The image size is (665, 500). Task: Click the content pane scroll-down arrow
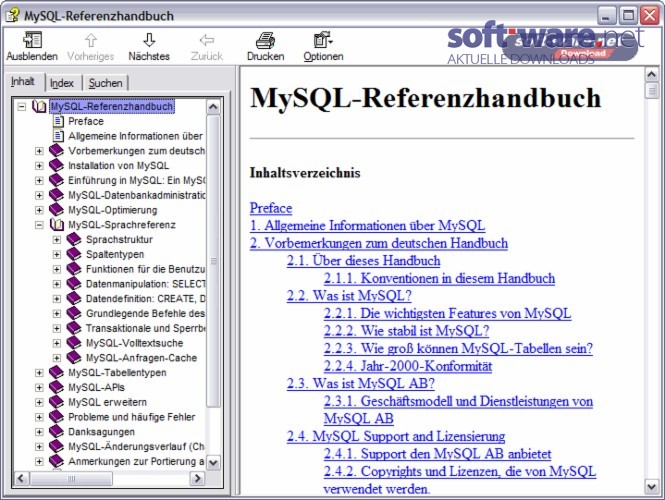pos(651,486)
